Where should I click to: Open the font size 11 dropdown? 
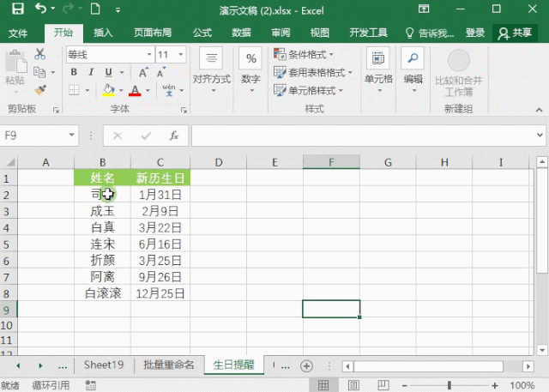[x=181, y=54]
